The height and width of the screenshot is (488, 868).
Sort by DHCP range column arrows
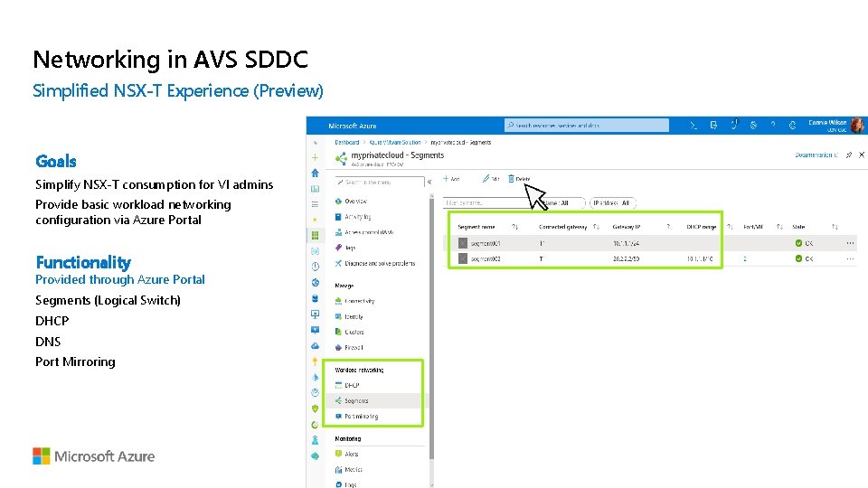point(730,227)
